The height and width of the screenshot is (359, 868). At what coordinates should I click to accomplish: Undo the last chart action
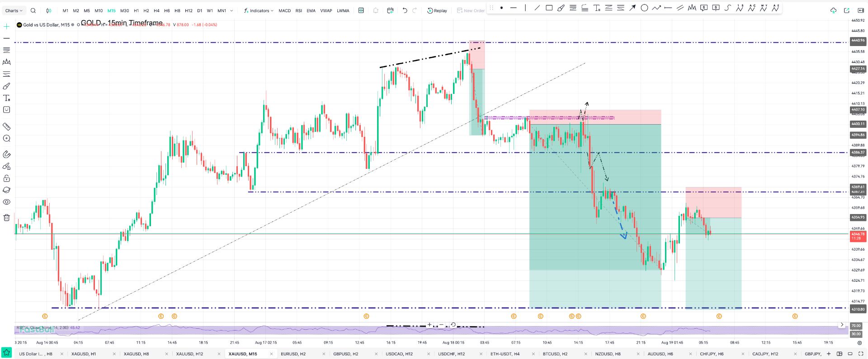pyautogui.click(x=405, y=10)
